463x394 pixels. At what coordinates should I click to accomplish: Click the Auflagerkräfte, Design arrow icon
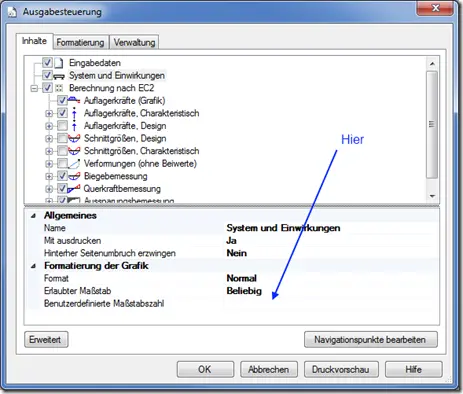click(74, 126)
